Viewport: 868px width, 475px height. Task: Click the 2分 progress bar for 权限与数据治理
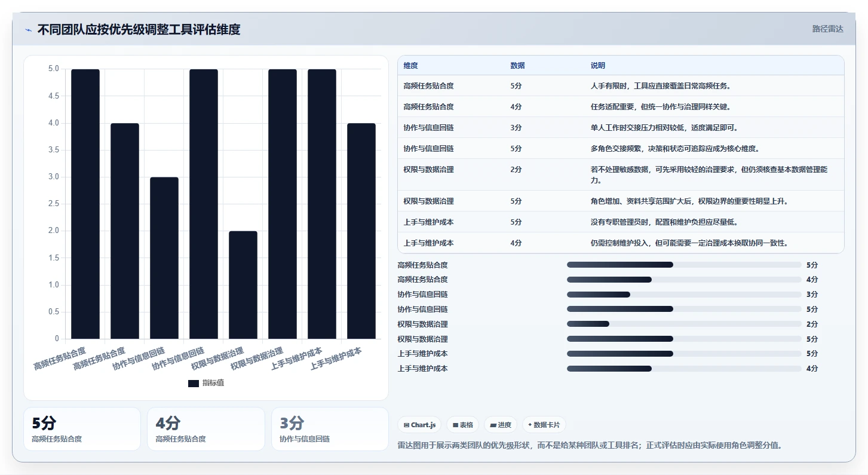click(x=684, y=324)
